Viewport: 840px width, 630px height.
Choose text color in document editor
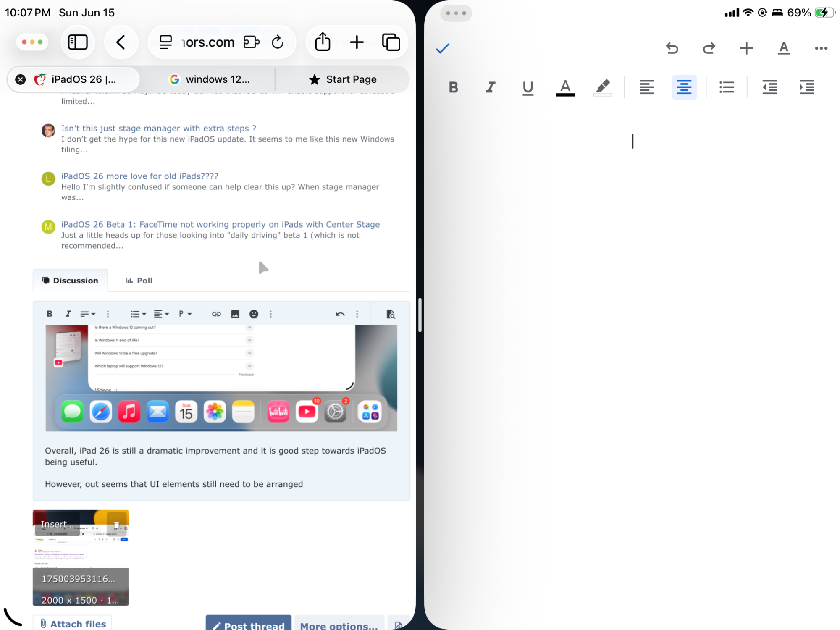(565, 87)
